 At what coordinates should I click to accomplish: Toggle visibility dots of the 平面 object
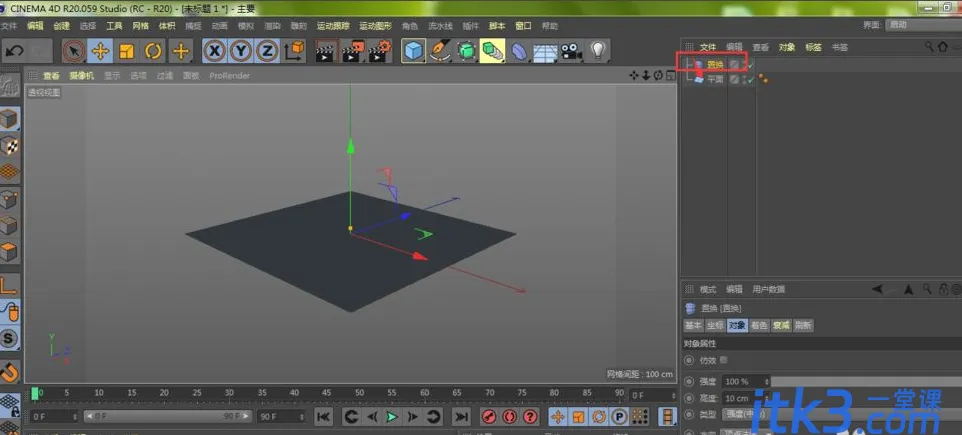(744, 79)
